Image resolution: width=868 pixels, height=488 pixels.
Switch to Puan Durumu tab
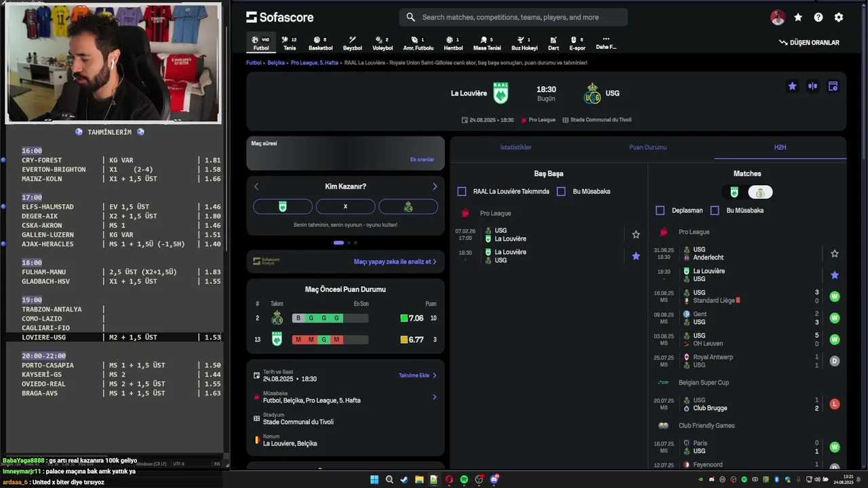[x=648, y=147]
